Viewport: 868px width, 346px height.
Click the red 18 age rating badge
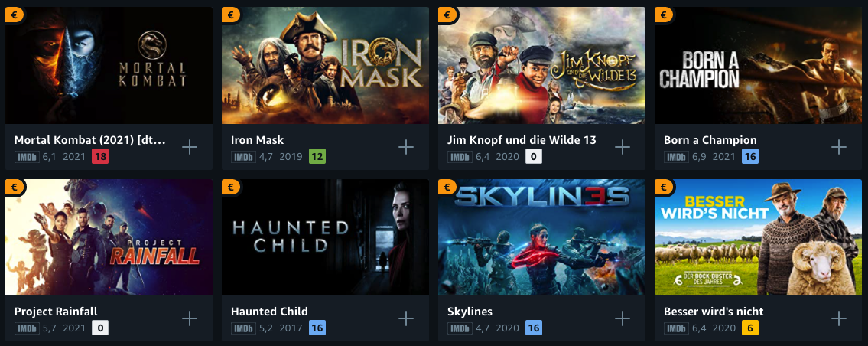[x=100, y=156]
